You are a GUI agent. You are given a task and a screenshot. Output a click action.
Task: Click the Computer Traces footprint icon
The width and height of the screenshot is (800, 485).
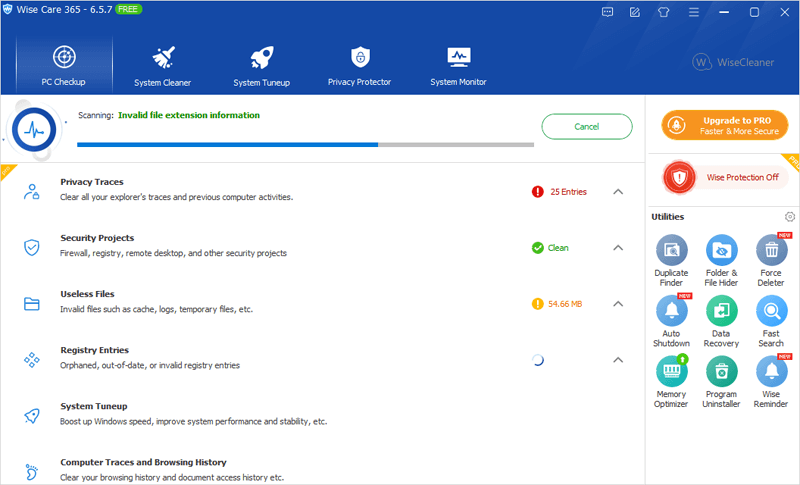(x=32, y=472)
